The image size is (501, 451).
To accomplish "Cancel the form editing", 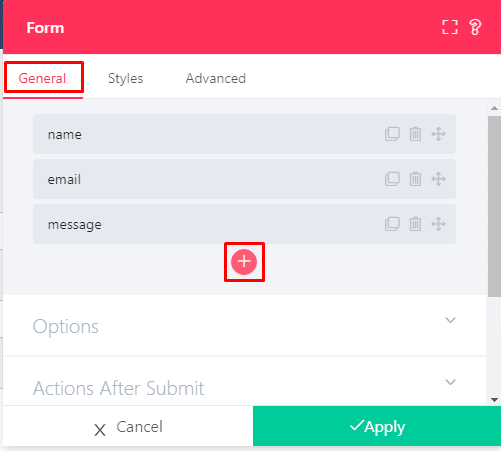I will pos(128,426).
